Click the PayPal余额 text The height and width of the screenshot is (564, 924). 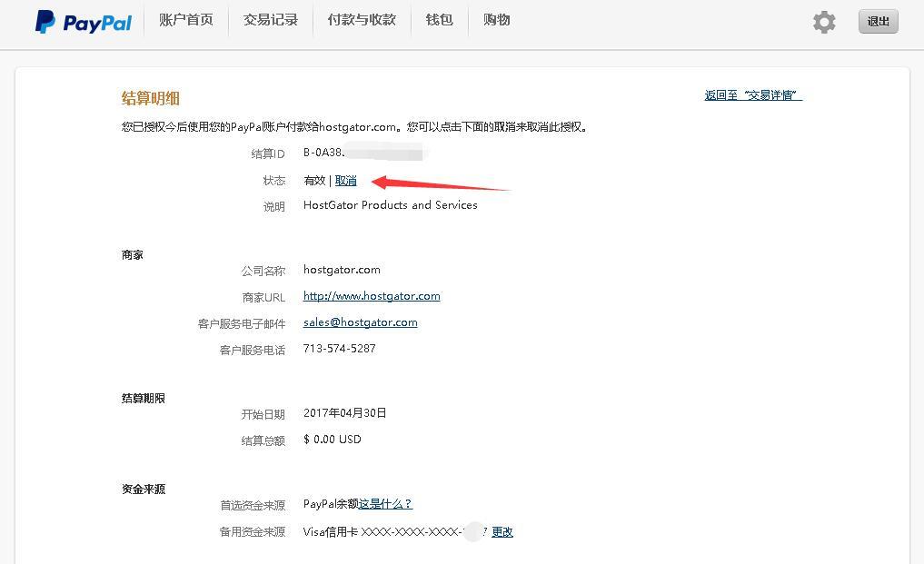coord(331,504)
